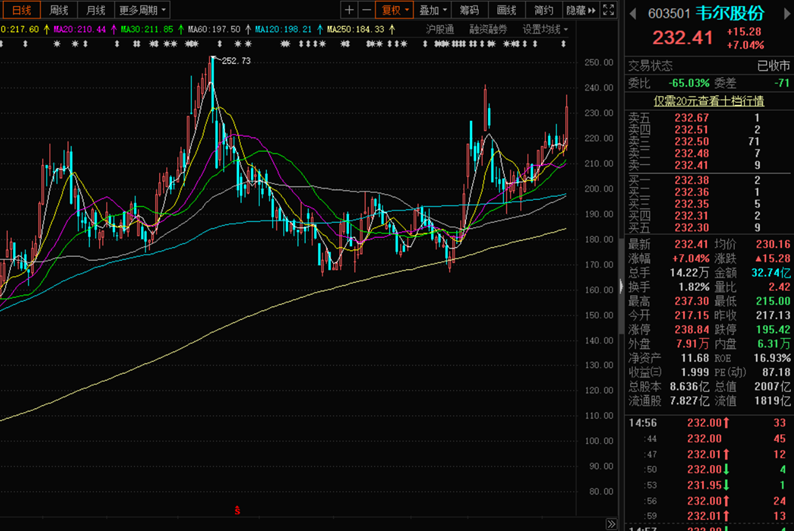Click the MA120:198.21 indicator label

284,29
